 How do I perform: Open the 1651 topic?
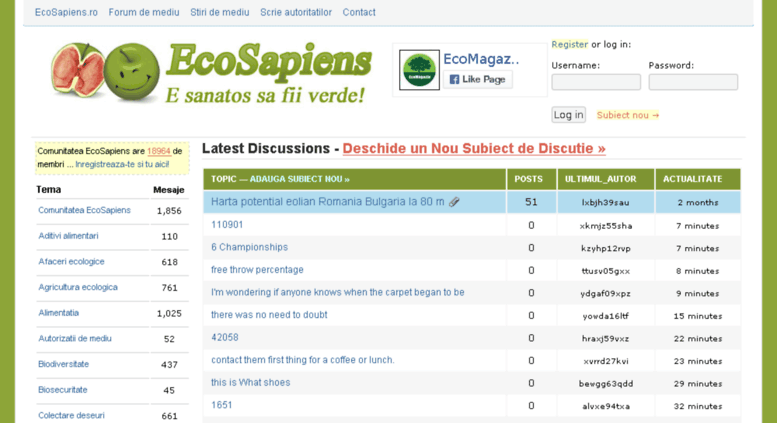click(x=222, y=405)
